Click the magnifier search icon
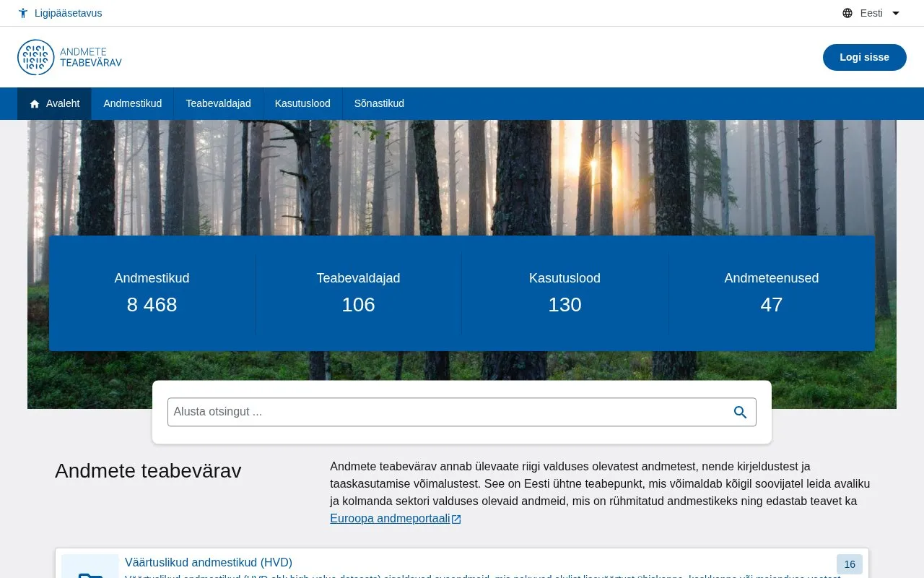 [740, 413]
